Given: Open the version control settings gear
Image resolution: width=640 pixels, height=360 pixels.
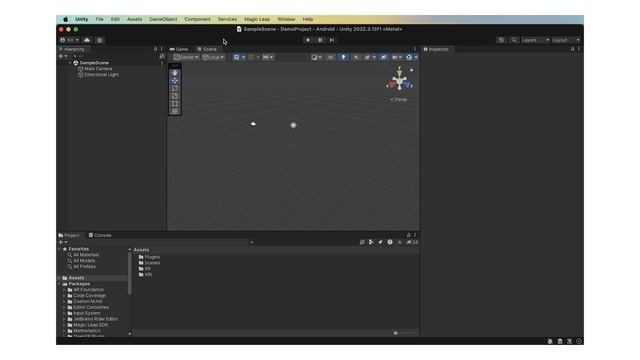Looking at the screenshot, I should point(99,40).
